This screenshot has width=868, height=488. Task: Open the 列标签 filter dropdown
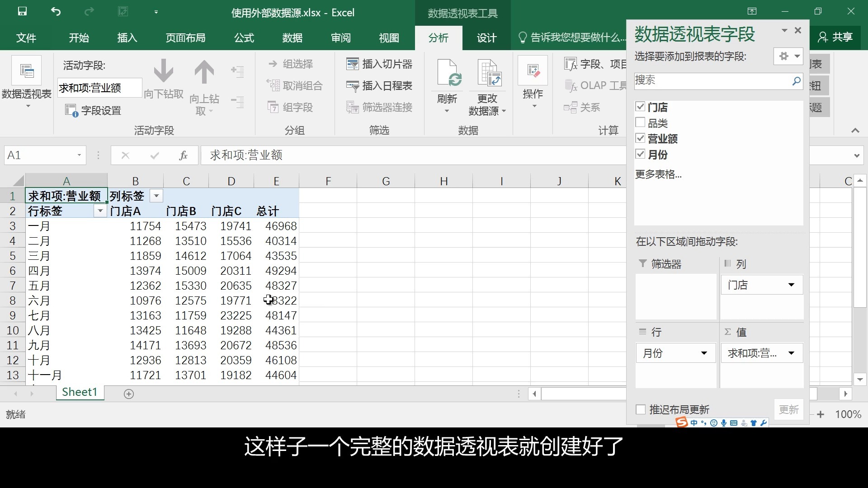tap(156, 196)
